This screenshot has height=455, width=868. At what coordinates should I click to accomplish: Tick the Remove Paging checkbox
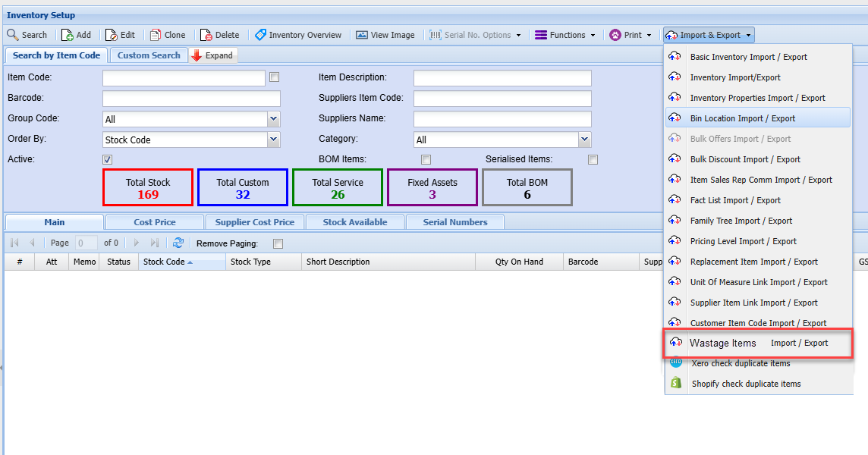pos(278,243)
